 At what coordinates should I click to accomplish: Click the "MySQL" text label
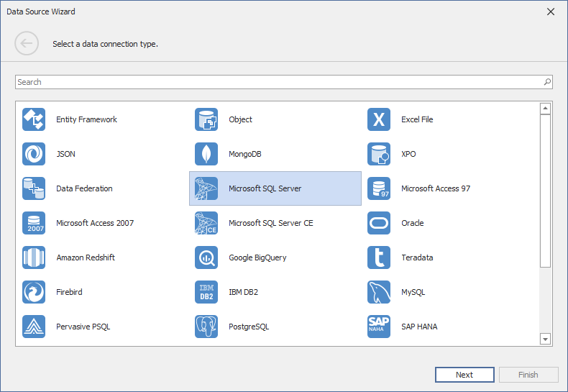413,292
